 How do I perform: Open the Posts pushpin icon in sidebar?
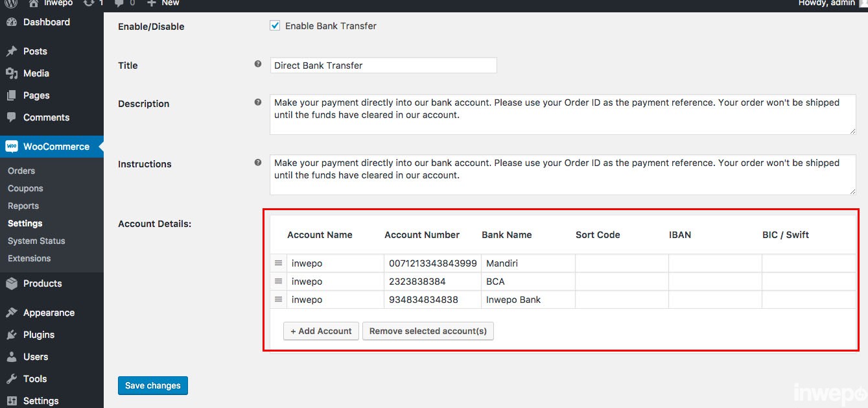pyautogui.click(x=13, y=51)
